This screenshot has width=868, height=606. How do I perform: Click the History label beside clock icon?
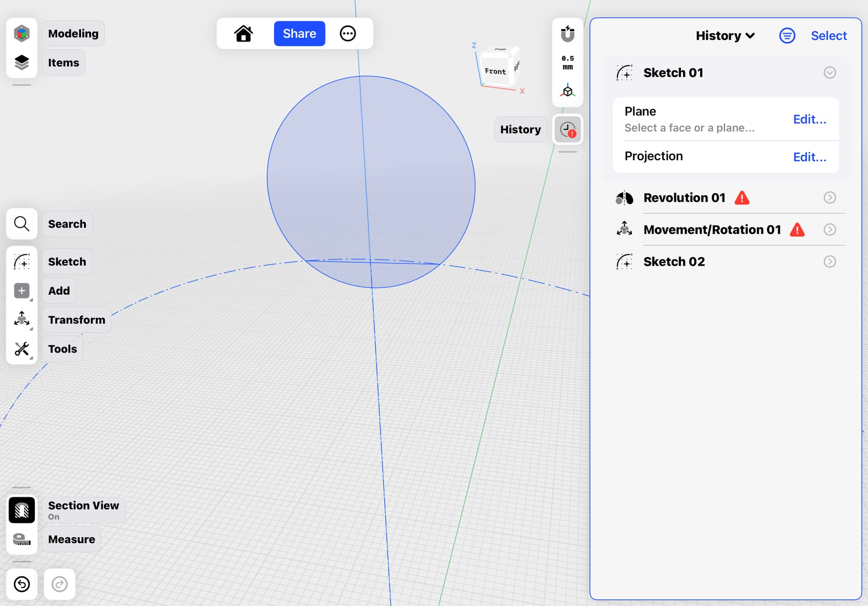point(520,130)
